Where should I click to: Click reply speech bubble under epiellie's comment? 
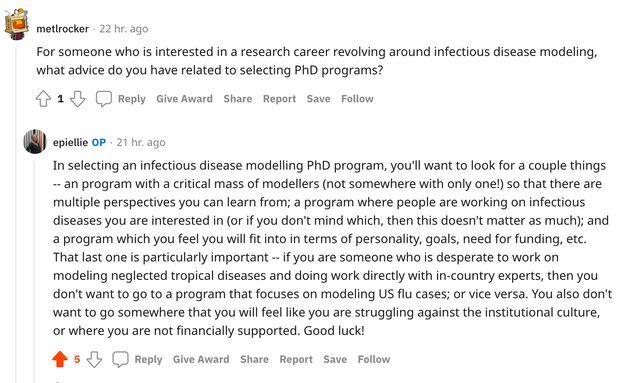(120, 359)
